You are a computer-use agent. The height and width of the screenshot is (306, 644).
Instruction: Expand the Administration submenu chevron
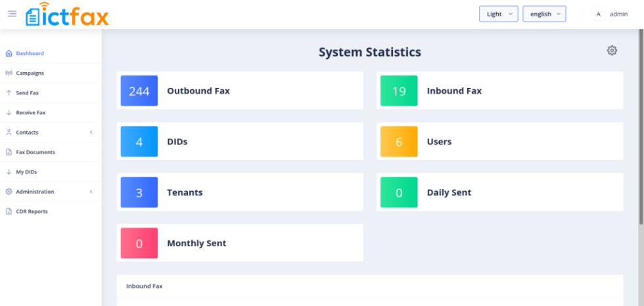tap(91, 192)
